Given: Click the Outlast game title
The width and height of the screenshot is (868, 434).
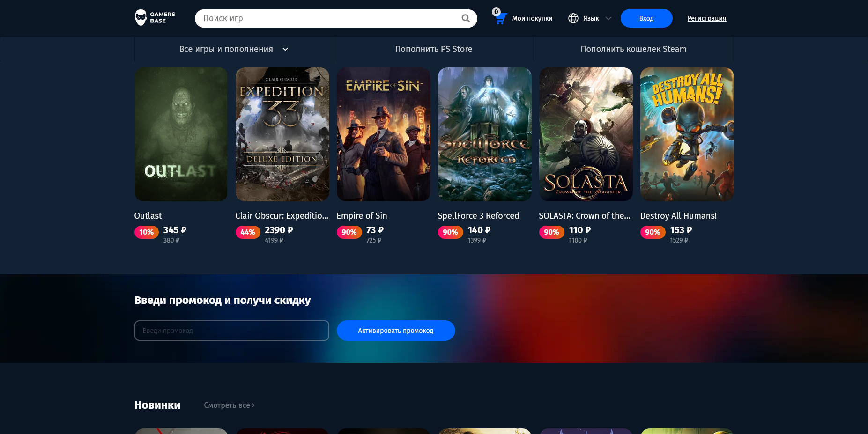Looking at the screenshot, I should pos(148,216).
